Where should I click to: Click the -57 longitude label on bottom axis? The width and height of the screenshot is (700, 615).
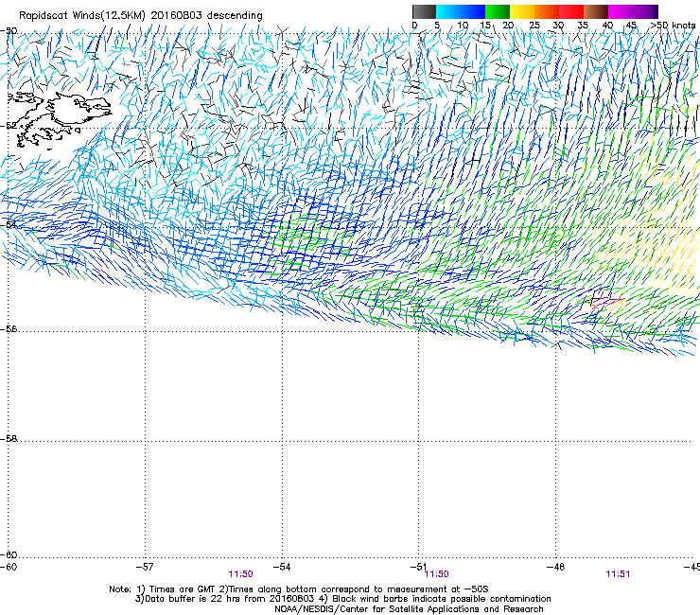pos(145,567)
